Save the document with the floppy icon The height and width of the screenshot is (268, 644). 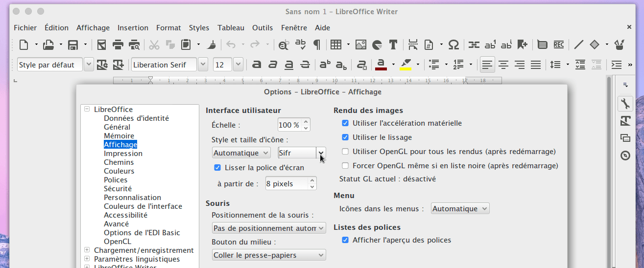coord(73,45)
